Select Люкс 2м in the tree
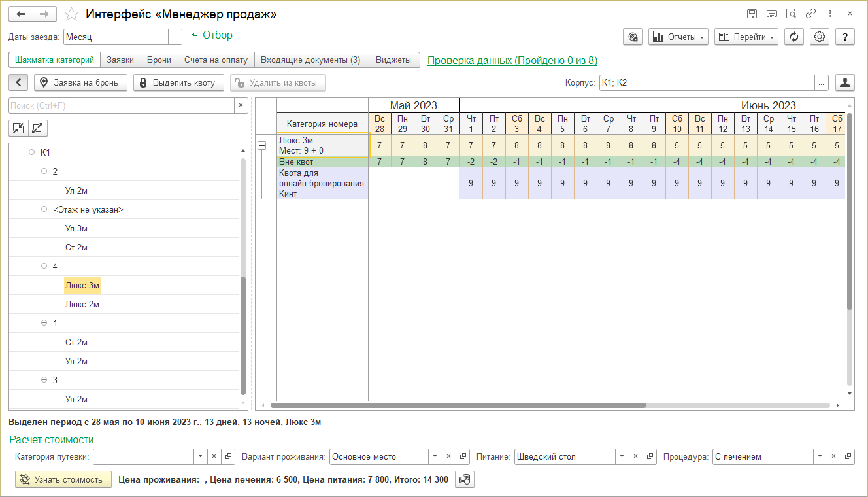Image resolution: width=868 pixels, height=497 pixels. coord(82,304)
